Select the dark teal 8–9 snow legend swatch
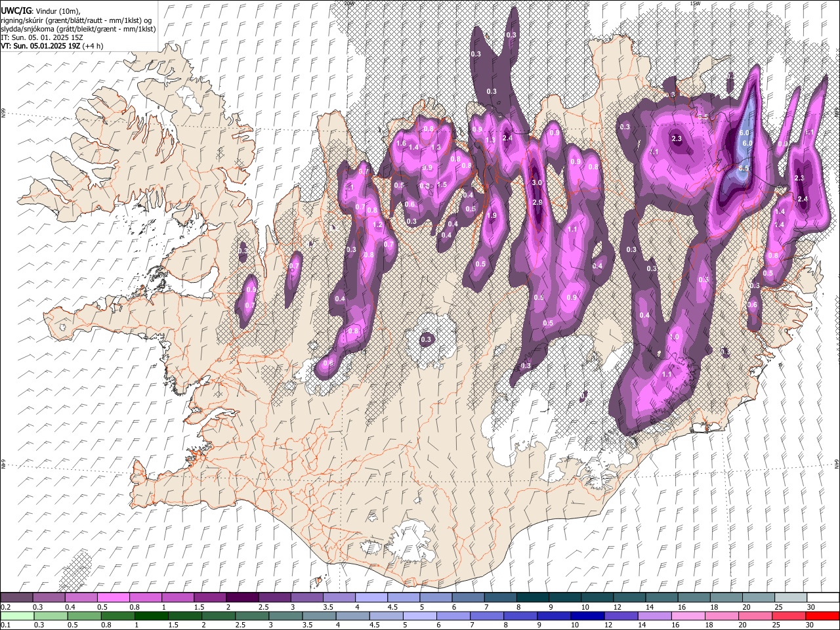 (x=533, y=597)
